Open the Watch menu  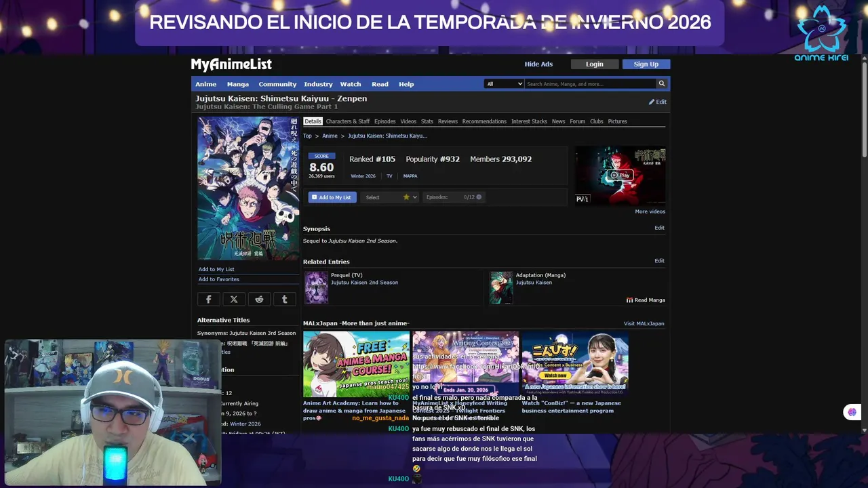click(351, 84)
